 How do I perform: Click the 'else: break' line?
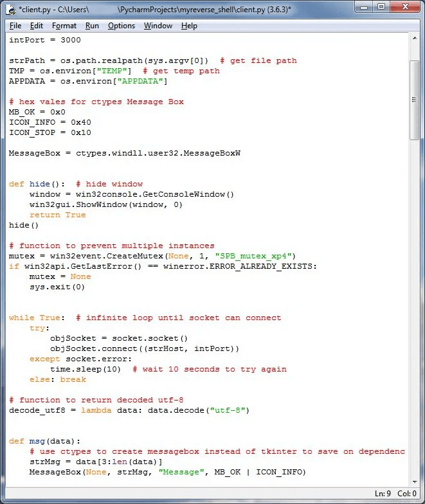click(x=58, y=379)
